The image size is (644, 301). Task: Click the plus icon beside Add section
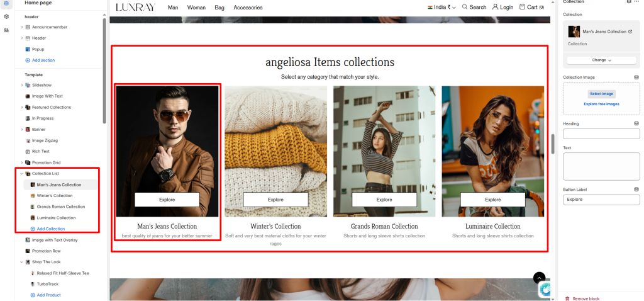(28, 60)
